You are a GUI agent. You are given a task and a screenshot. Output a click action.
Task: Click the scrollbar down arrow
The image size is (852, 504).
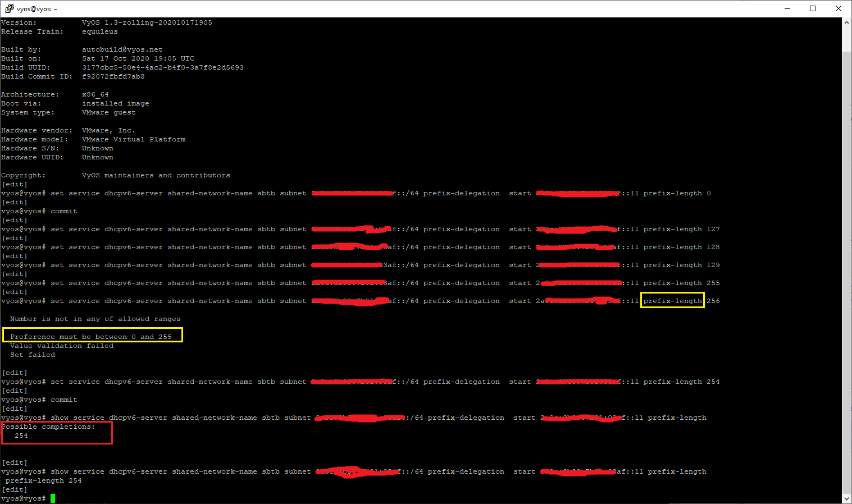click(x=847, y=498)
